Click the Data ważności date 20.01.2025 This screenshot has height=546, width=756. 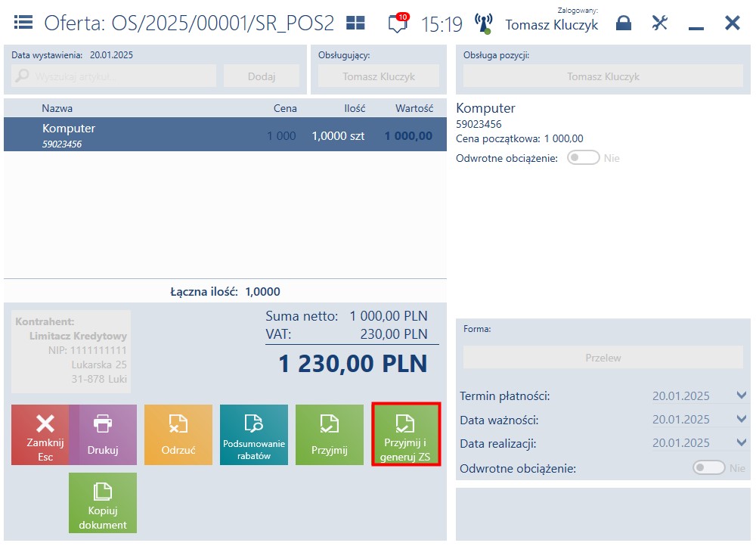pyautogui.click(x=681, y=419)
